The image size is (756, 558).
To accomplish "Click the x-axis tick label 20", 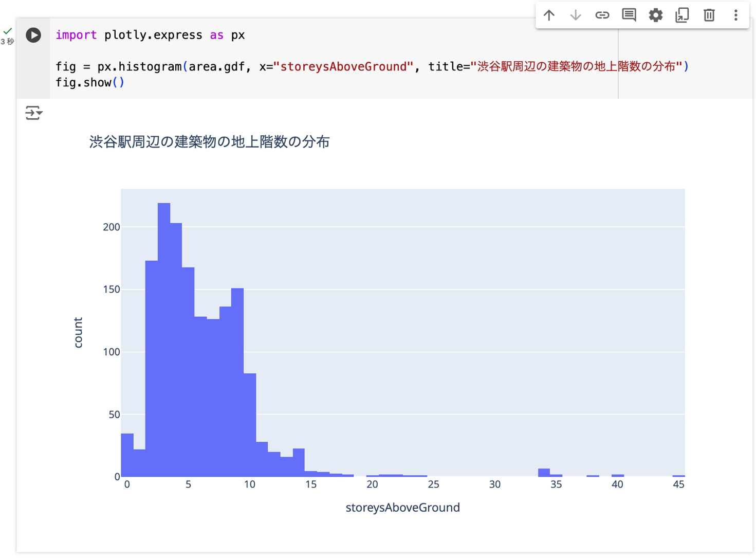I will [372, 484].
